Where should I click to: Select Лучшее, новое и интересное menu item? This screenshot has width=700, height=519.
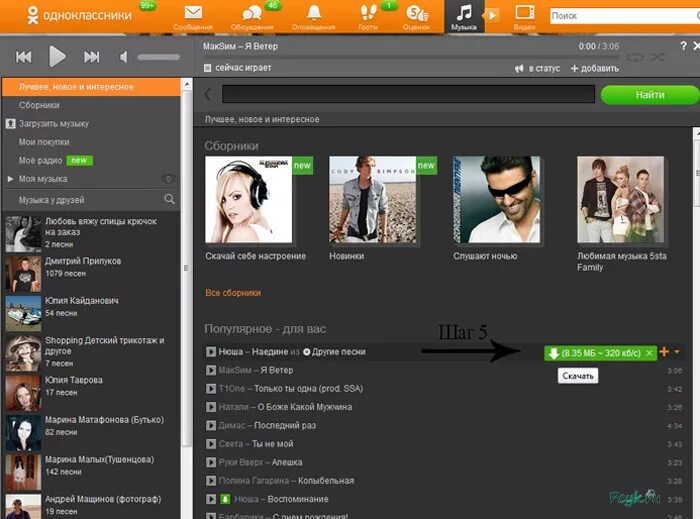click(91, 87)
